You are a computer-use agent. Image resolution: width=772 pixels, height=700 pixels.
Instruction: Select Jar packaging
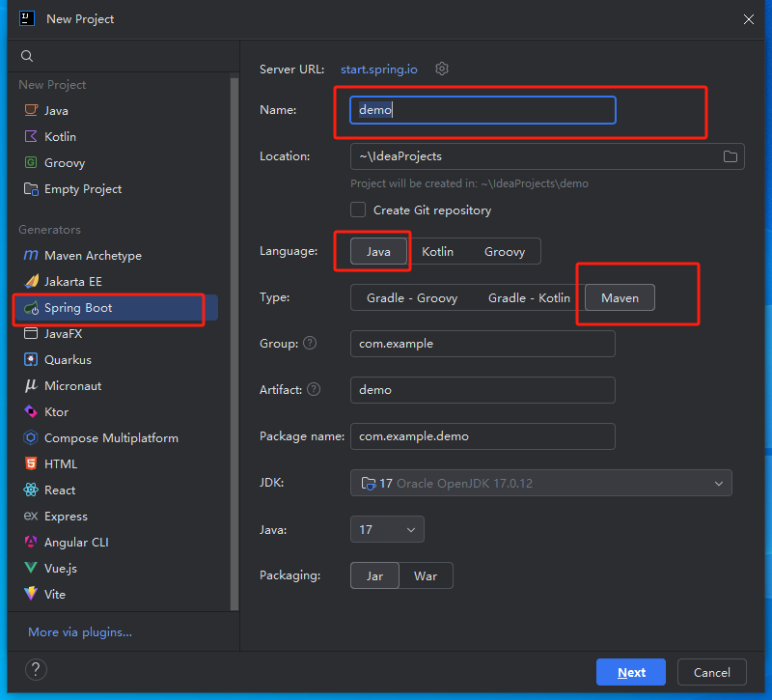coord(374,575)
